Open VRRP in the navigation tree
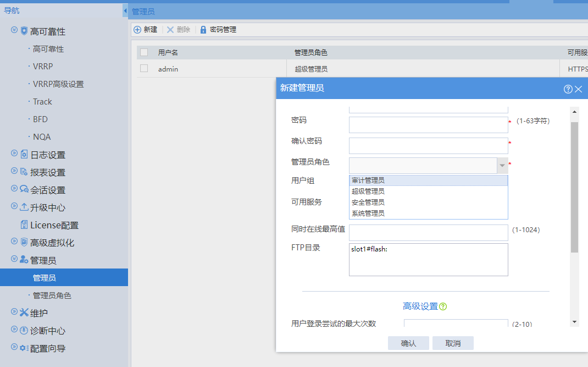 (x=43, y=67)
